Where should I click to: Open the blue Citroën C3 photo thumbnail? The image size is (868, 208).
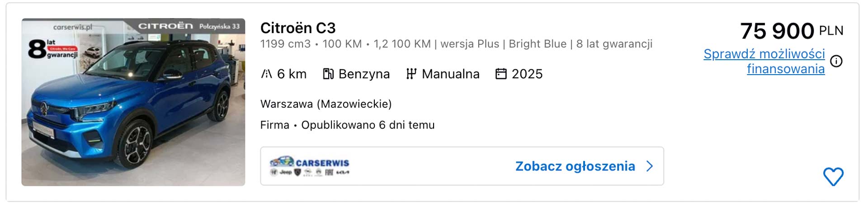133,102
